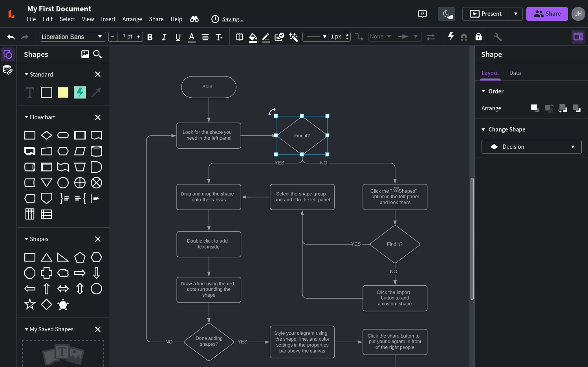The height and width of the screenshot is (367, 588).
Task: Close the Standard shape library
Action: (98, 74)
